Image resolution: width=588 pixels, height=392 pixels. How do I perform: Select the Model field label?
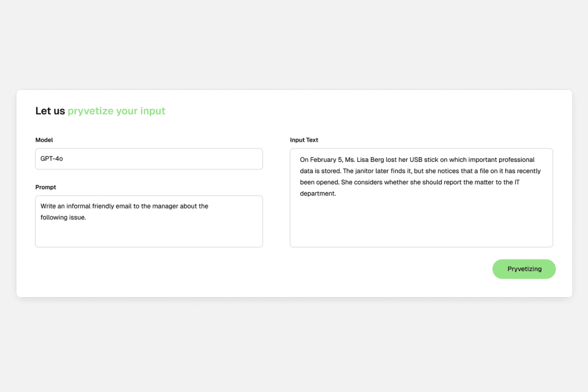[44, 139]
